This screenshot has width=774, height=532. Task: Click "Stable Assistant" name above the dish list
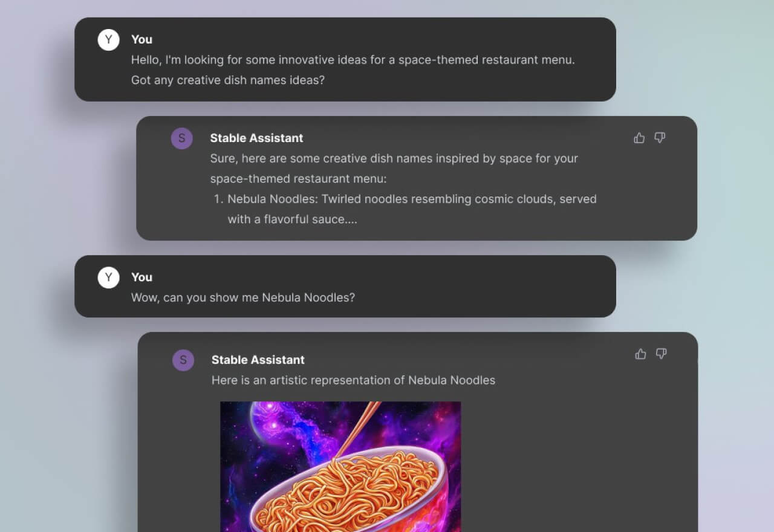(256, 138)
